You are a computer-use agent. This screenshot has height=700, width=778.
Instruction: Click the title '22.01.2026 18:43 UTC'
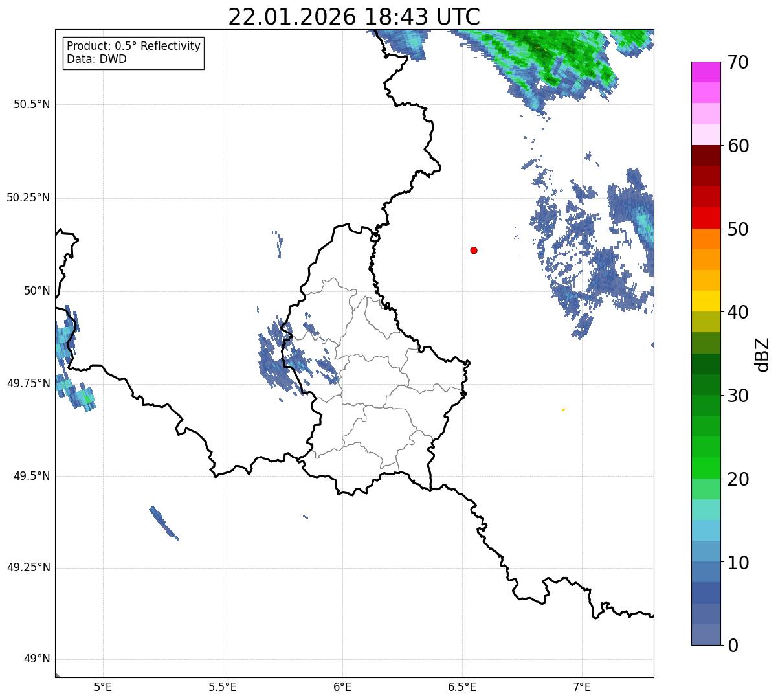point(354,17)
